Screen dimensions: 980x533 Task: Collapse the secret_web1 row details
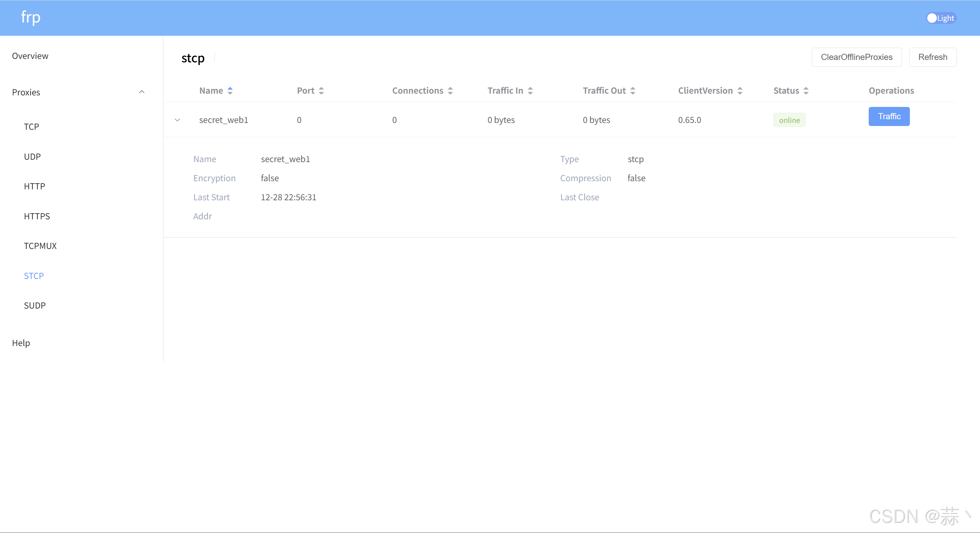(177, 120)
